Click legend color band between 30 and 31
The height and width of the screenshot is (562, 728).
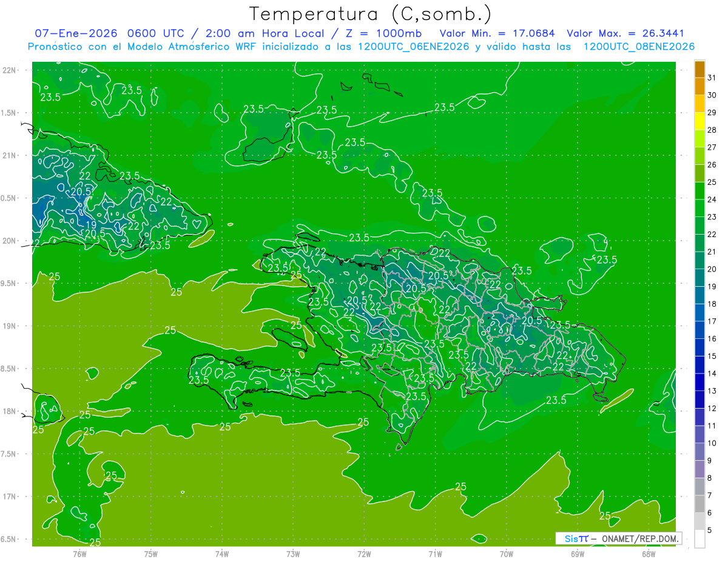(x=699, y=86)
